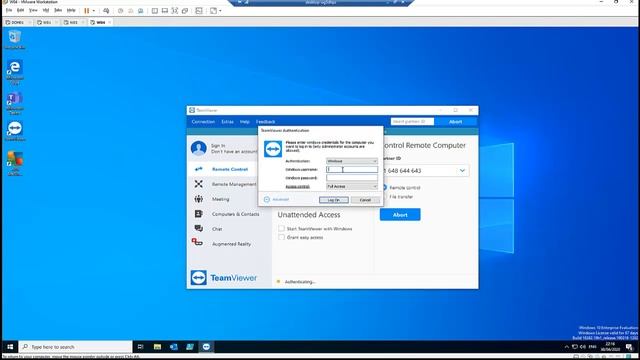
Task: Click the account avatar next to Sign In
Action: point(199,148)
